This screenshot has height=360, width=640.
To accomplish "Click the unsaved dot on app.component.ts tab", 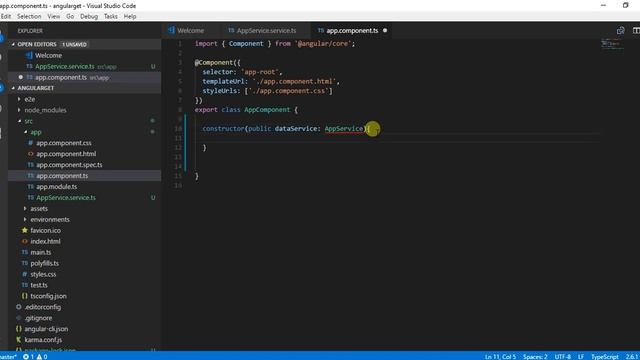I will 385,31.
